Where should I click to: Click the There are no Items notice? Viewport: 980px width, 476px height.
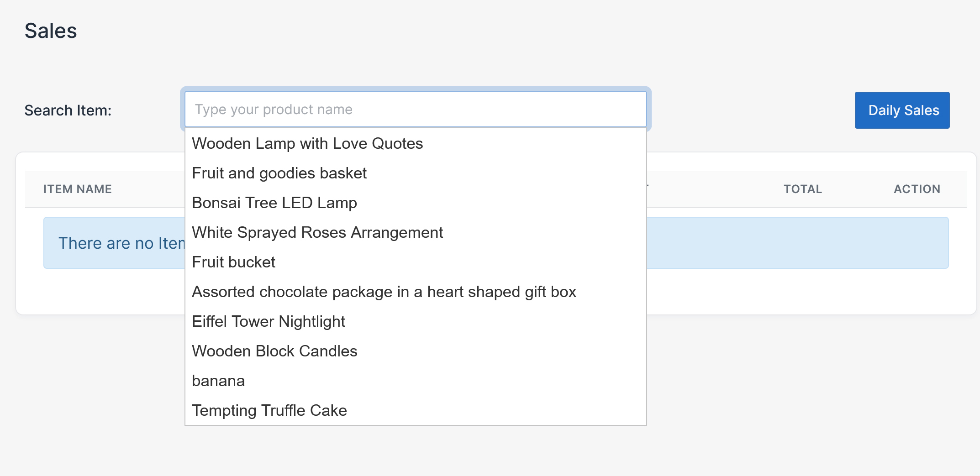[121, 243]
